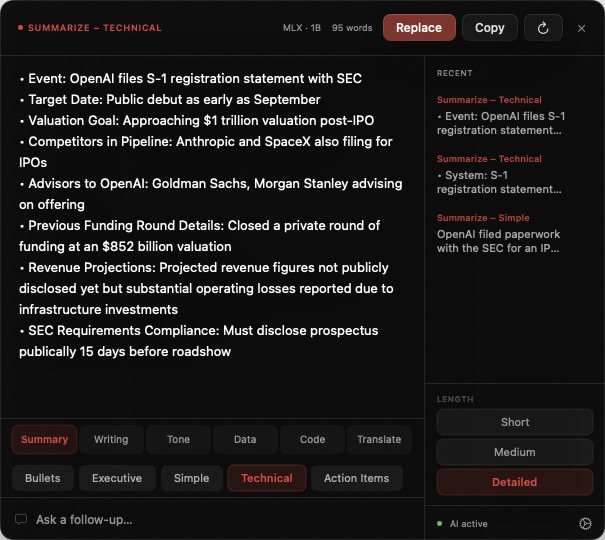Click the chat bubble icon beside follow-up
605x540 pixels.
pyautogui.click(x=21, y=519)
